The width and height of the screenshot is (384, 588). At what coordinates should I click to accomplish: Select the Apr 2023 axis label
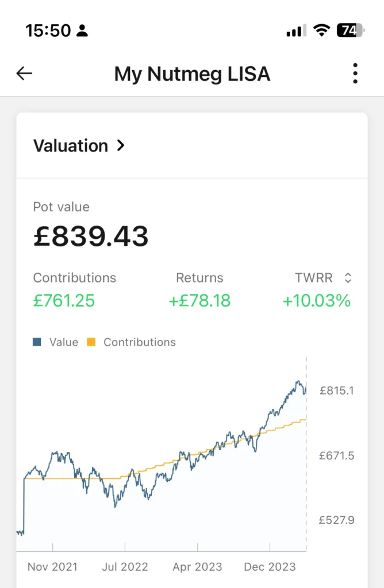197,567
